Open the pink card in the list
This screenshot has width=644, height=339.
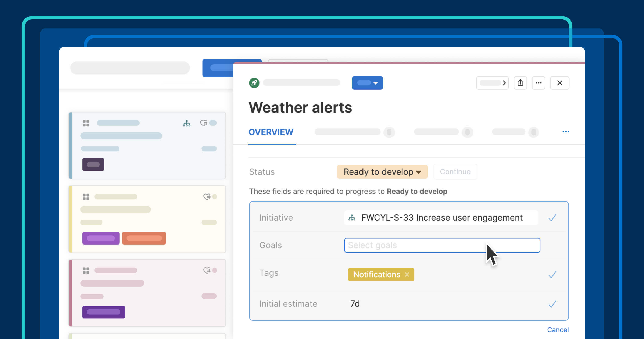[147, 293]
